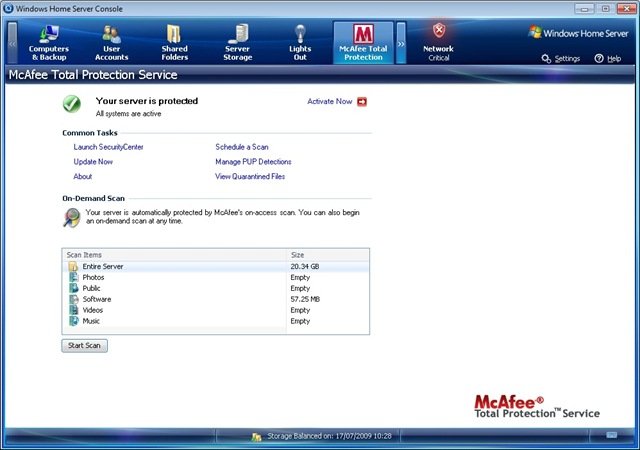Image resolution: width=640 pixels, height=450 pixels.
Task: Click the red McAfee M tab icon
Action: click(363, 34)
